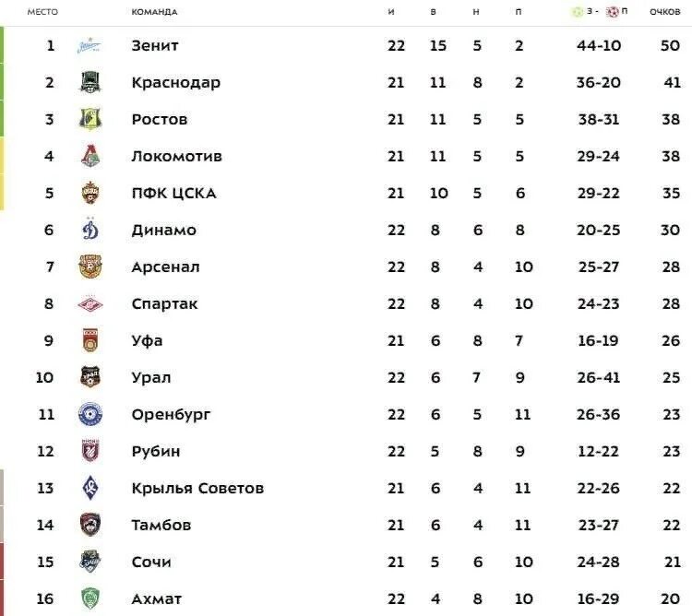
Task: Open the Крылья Советов team link
Action: click(x=197, y=488)
